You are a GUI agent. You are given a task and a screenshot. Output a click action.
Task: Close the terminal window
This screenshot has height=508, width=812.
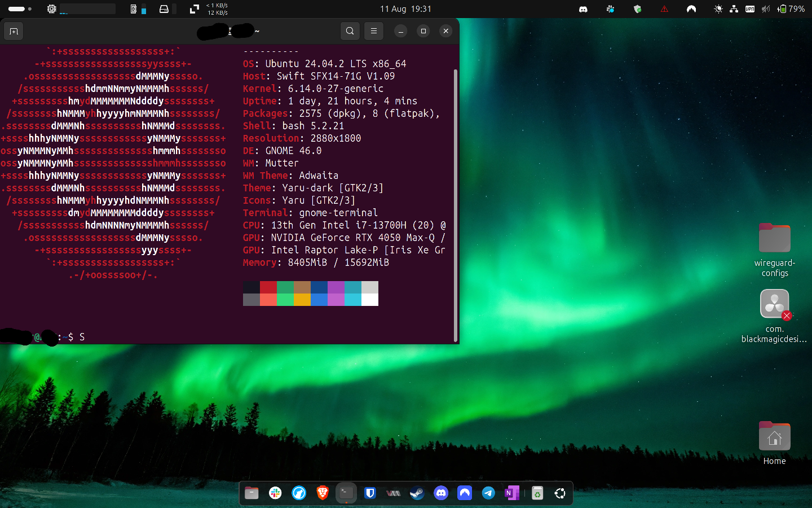coord(446,31)
